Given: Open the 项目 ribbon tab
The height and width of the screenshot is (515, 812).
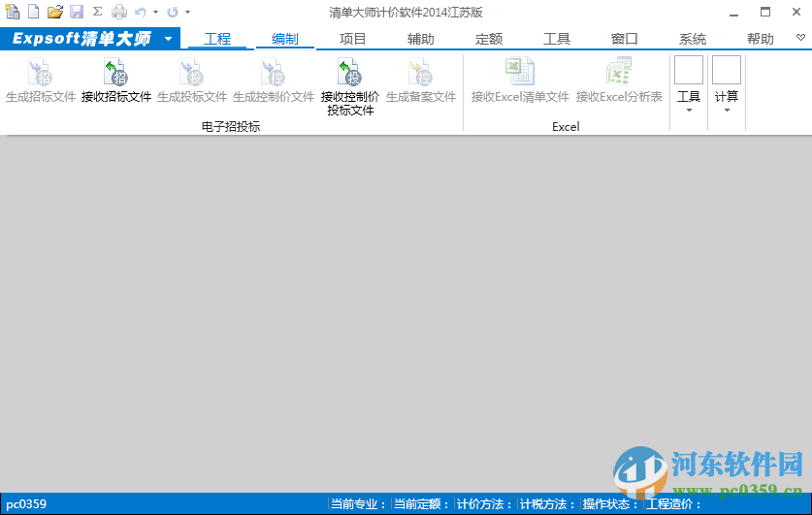Looking at the screenshot, I should [x=353, y=39].
